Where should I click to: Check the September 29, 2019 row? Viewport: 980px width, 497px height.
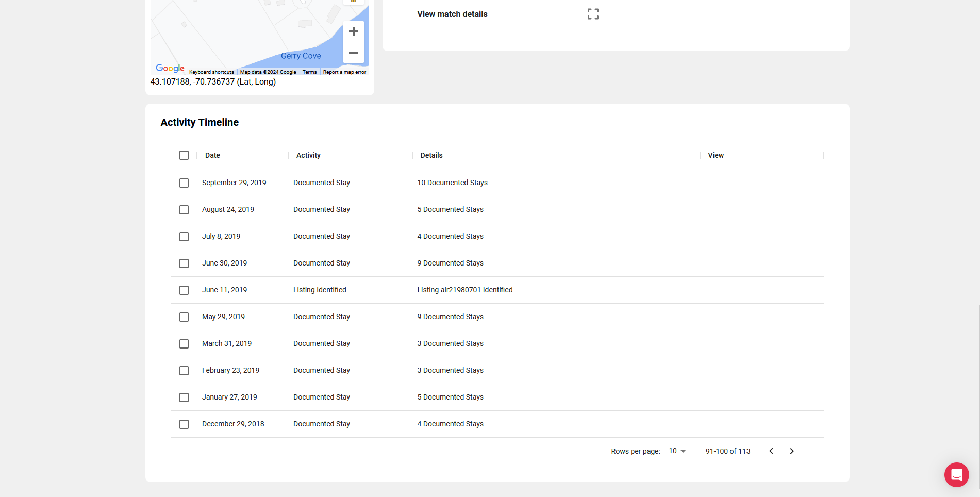click(184, 183)
